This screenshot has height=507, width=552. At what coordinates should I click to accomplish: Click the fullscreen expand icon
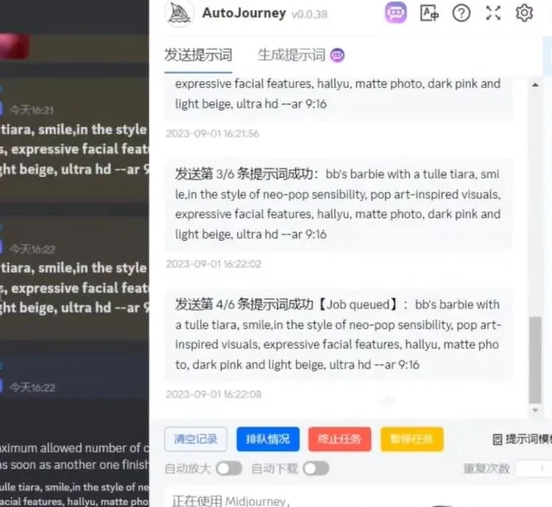click(x=493, y=13)
